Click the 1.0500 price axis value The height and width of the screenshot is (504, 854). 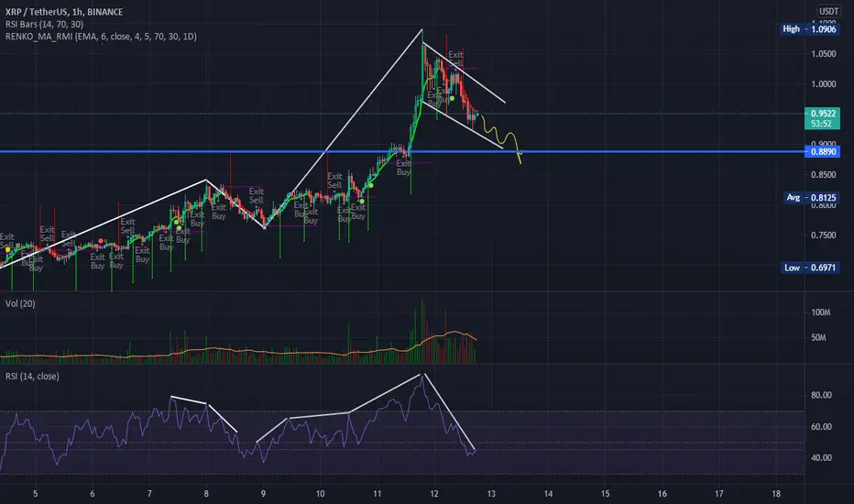pyautogui.click(x=823, y=54)
